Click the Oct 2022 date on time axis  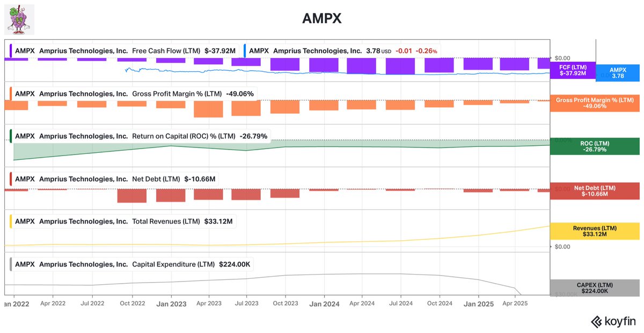pyautogui.click(x=132, y=303)
